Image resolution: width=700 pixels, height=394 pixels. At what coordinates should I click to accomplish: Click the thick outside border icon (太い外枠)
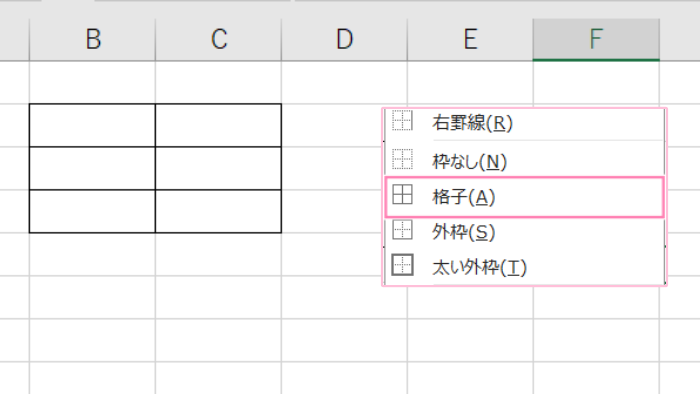coord(402,265)
